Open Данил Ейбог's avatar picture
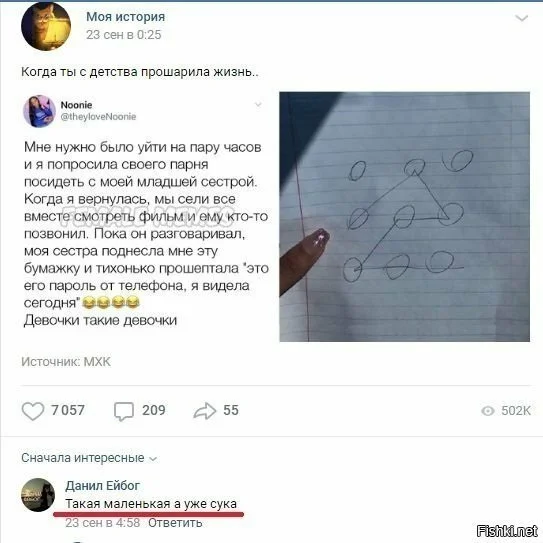The width and height of the screenshot is (543, 543). pos(38,495)
